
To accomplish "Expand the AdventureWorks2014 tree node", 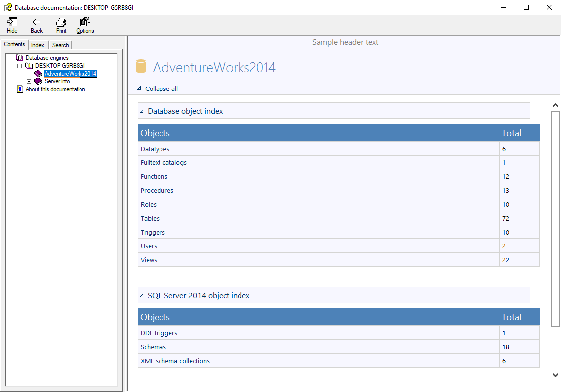I will point(29,74).
